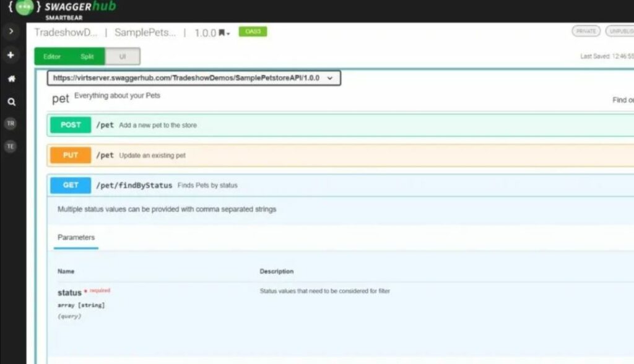
Task: Open the SamplePets... API breadcrumb
Action: click(x=145, y=32)
